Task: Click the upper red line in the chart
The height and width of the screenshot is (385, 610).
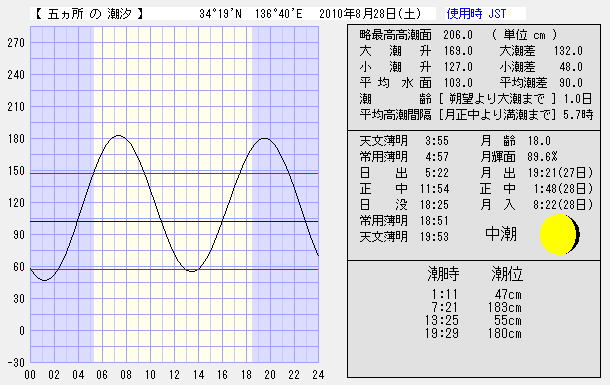Action: pos(174,173)
